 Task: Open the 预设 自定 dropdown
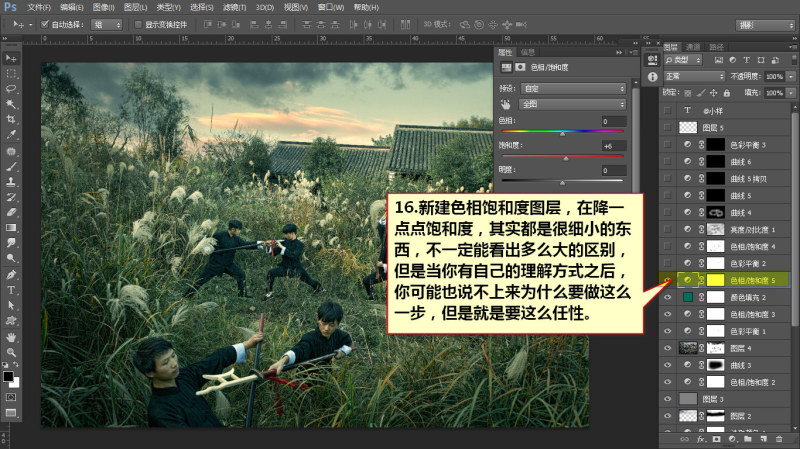point(573,88)
